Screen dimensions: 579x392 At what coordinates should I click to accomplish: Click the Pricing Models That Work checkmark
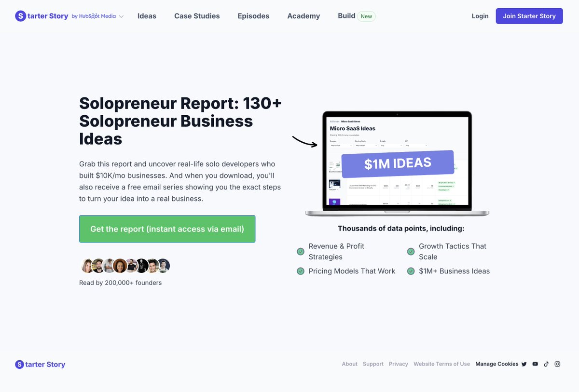(301, 271)
